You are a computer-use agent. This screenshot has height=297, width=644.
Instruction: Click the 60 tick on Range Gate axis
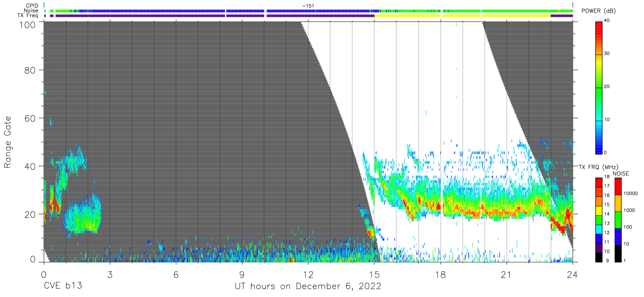tap(29, 118)
